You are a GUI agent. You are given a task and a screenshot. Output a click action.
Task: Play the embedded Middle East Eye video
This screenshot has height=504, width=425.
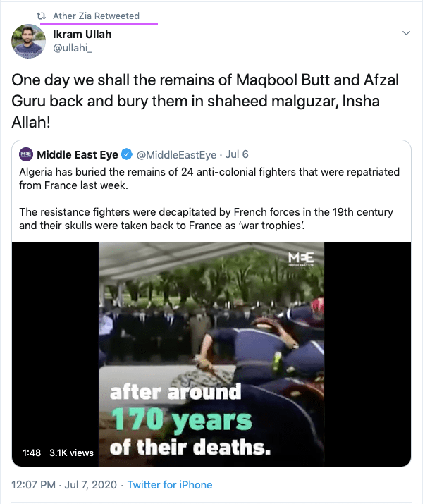click(x=211, y=355)
